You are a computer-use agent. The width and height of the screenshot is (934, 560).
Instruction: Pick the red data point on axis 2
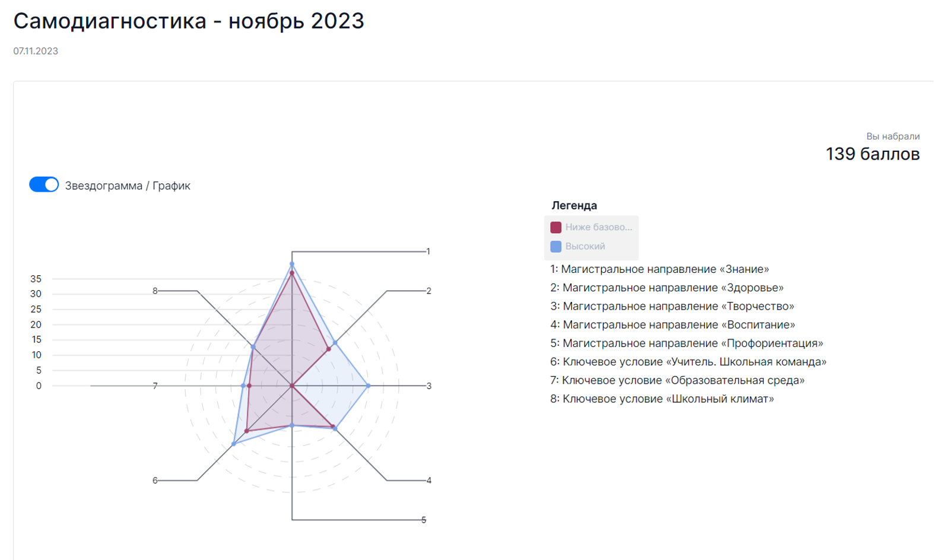(x=329, y=349)
